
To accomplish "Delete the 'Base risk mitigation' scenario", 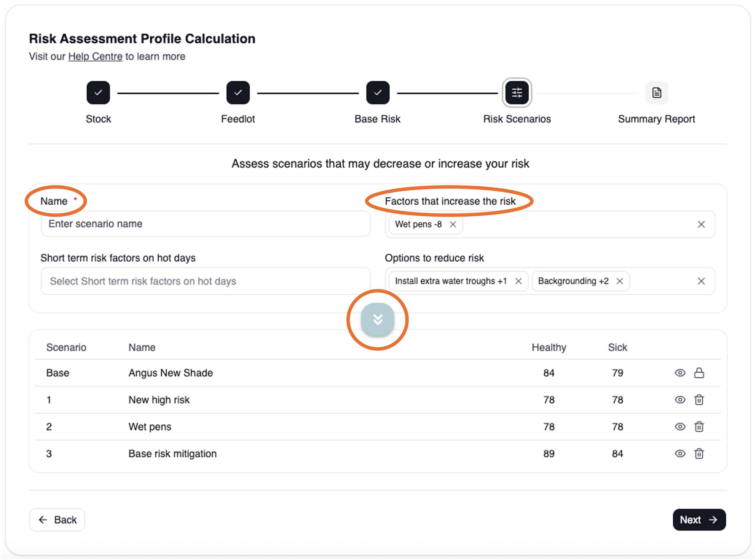I will [699, 454].
